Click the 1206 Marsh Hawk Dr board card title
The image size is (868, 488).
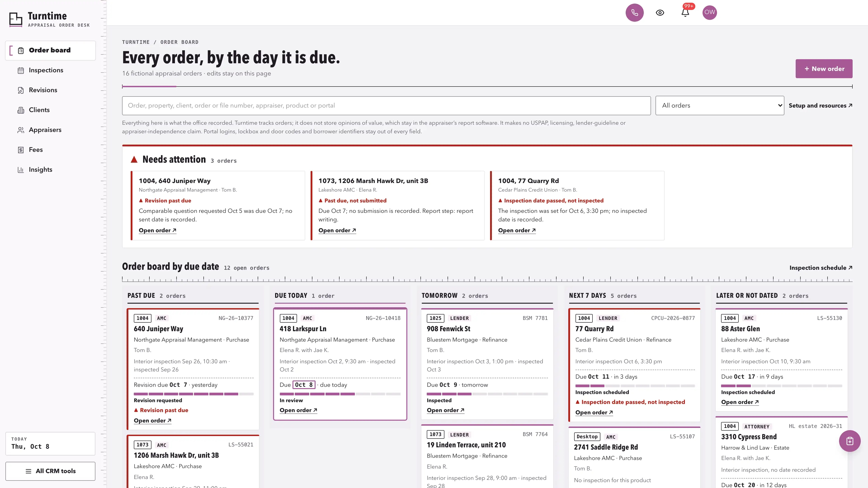[x=176, y=455]
